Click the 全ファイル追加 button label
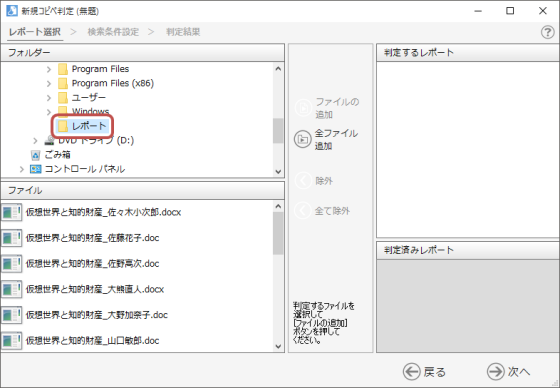 click(x=336, y=139)
